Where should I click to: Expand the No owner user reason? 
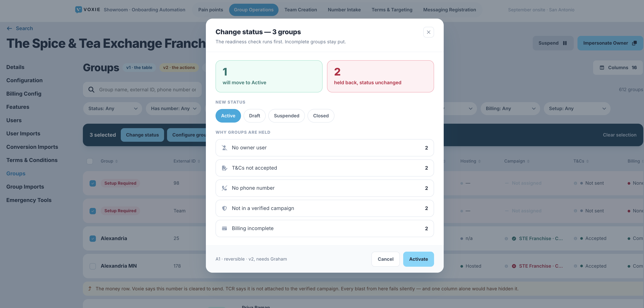324,148
